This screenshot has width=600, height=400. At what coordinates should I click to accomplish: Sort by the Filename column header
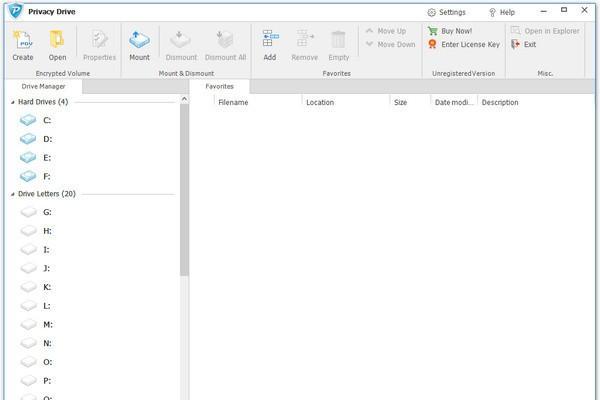tap(258, 103)
